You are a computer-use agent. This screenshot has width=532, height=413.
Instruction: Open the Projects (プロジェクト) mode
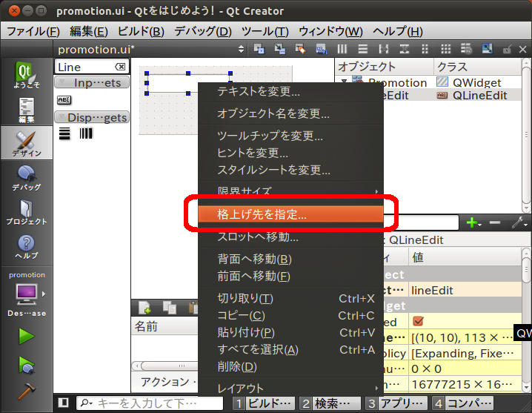click(x=26, y=213)
